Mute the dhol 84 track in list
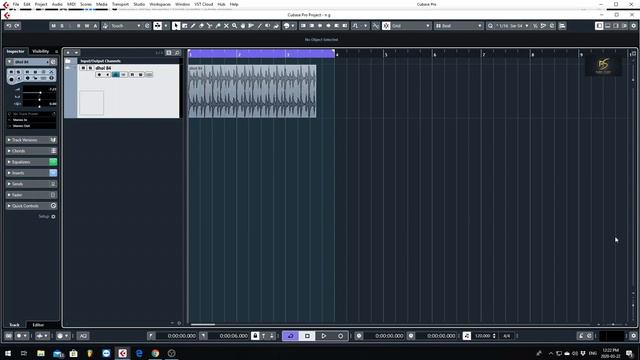This screenshot has width=640, height=360. point(83,68)
